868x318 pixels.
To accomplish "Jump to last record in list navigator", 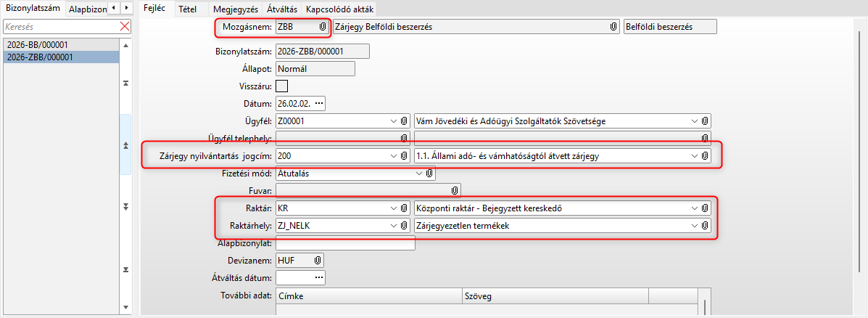I will click(125, 269).
